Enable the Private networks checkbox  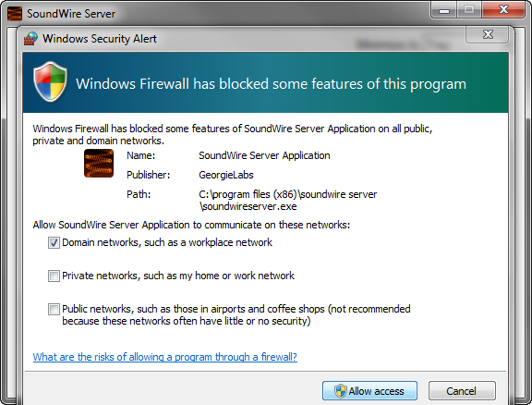[54, 276]
